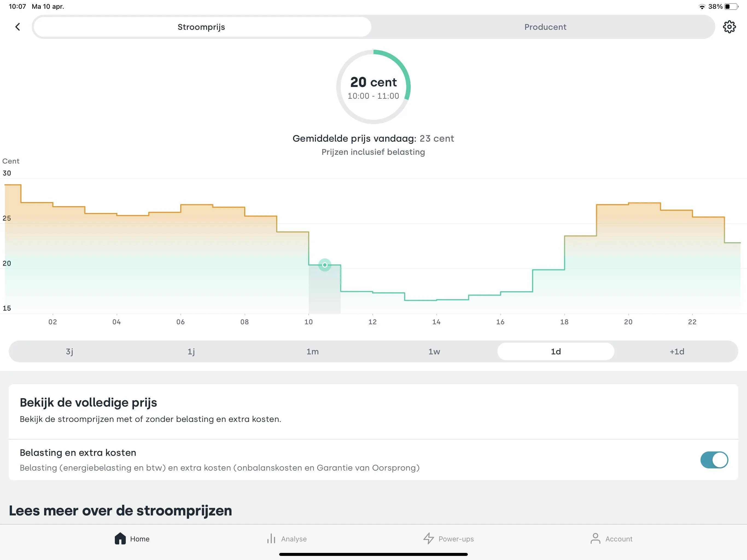Viewport: 747px width, 560px height.
Task: Select the 3j time range
Action: (69, 352)
